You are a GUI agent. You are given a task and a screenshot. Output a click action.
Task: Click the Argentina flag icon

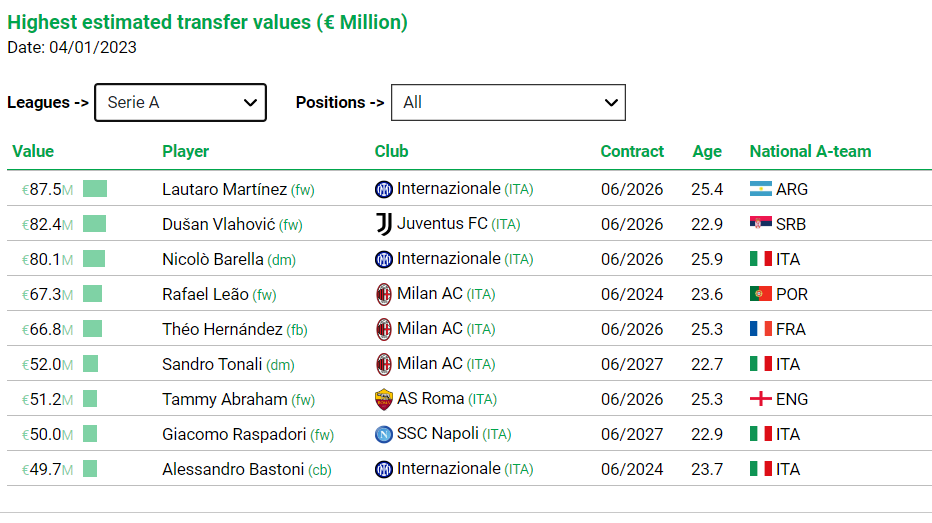pyautogui.click(x=761, y=189)
